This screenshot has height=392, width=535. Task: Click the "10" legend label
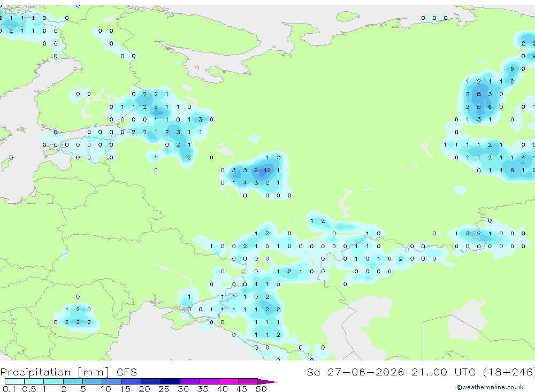105,389
